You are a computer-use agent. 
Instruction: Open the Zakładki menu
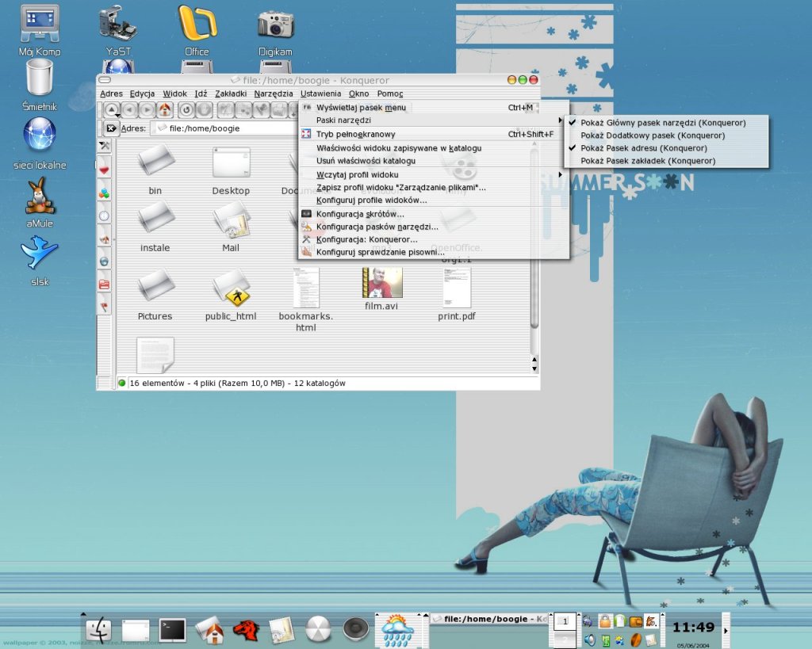[x=231, y=94]
